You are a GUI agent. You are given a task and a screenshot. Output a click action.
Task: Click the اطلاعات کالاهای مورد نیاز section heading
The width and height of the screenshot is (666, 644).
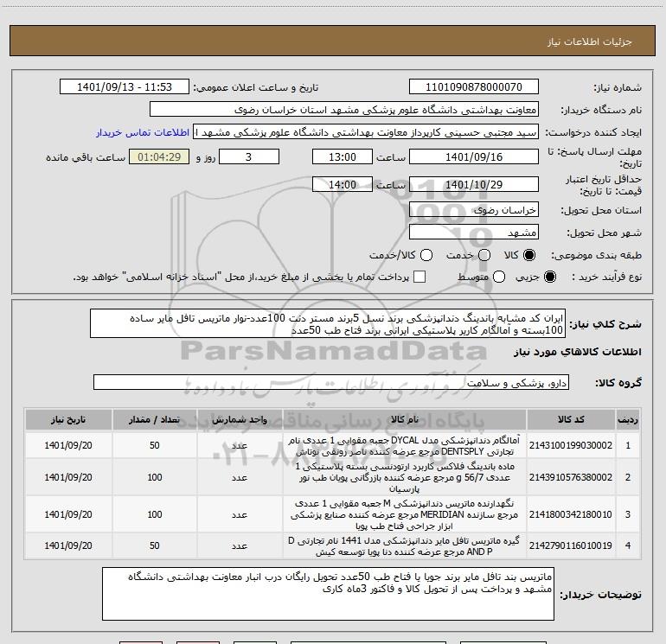click(x=577, y=352)
